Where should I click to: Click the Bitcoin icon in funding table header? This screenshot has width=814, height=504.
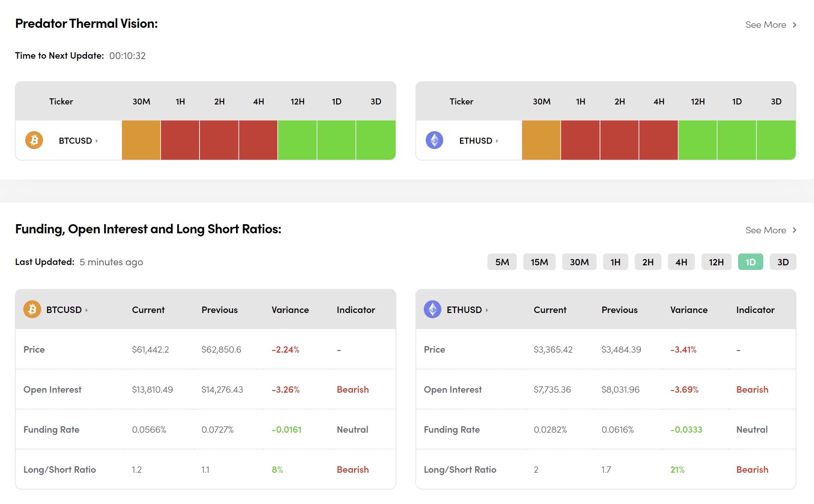pyautogui.click(x=32, y=310)
